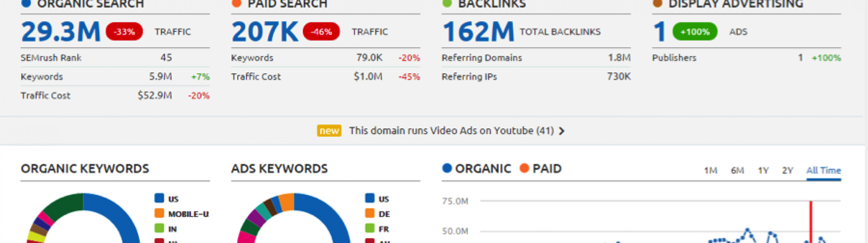
Task: Open the 29.3M organic traffic figure
Action: (61, 32)
